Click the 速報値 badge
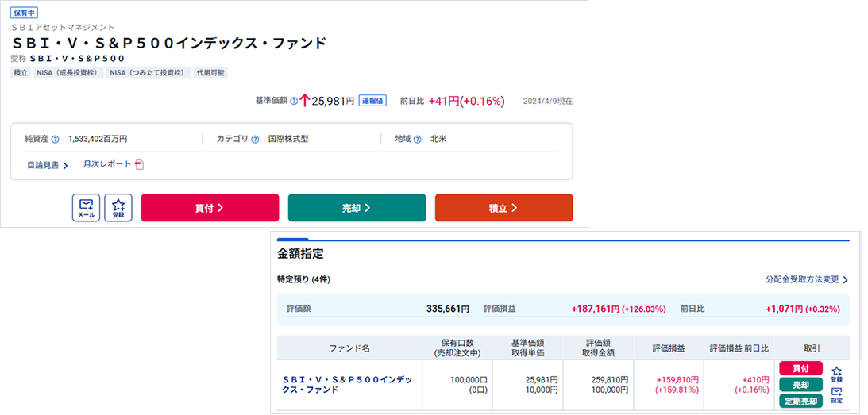The width and height of the screenshot is (868, 415). click(x=372, y=101)
